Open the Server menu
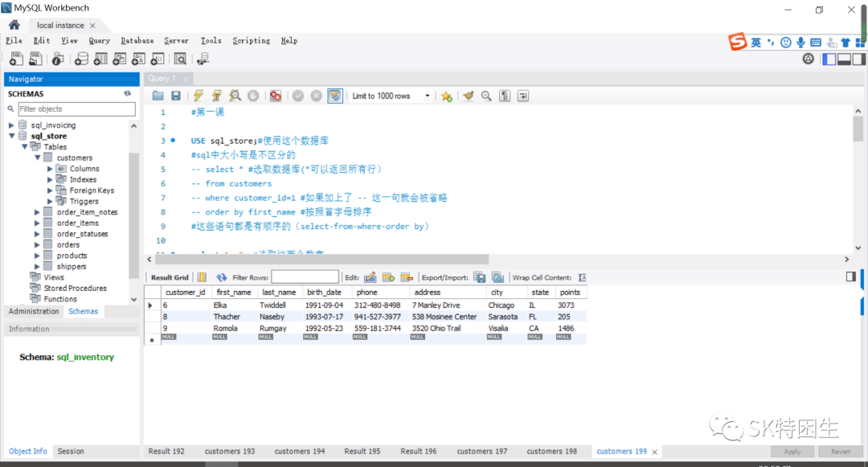Viewport: 868px width, 467px height. pos(176,40)
